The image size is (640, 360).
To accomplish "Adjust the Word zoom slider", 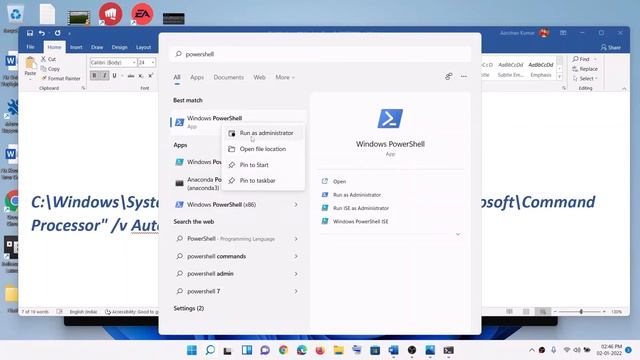I will 581,312.
